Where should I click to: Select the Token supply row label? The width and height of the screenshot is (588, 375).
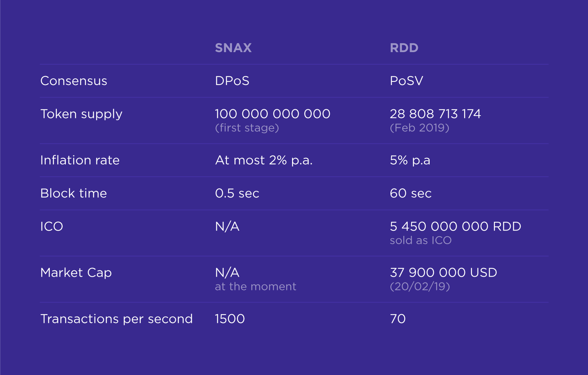(x=82, y=114)
